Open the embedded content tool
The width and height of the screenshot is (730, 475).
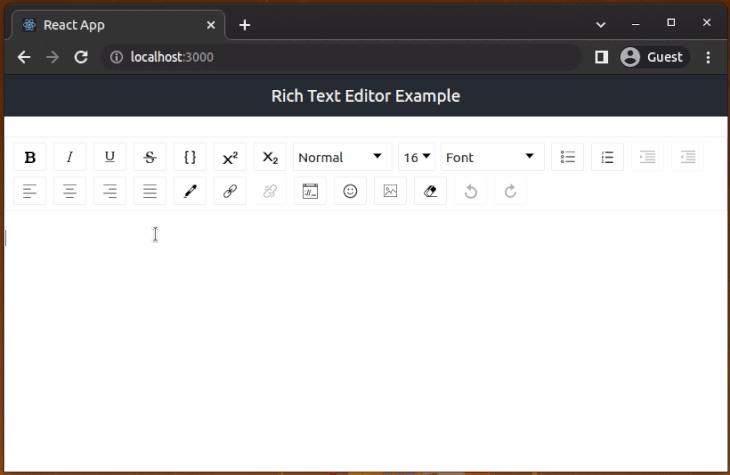coord(310,191)
